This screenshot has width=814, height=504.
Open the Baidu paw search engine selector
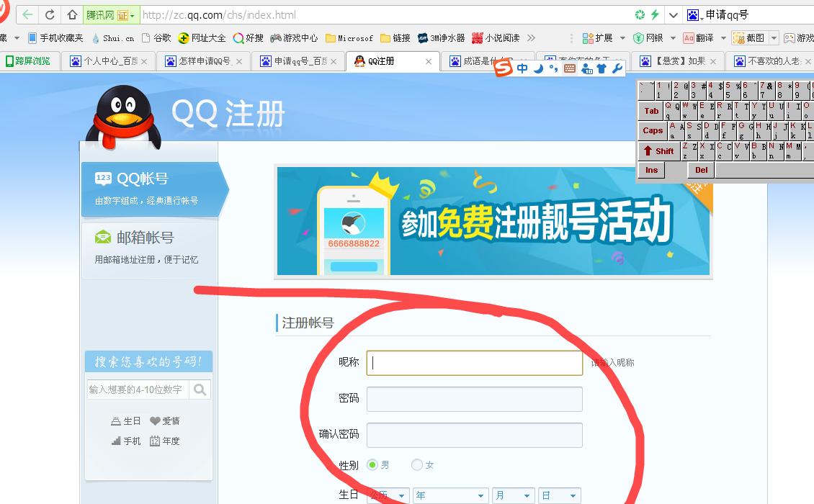(694, 15)
